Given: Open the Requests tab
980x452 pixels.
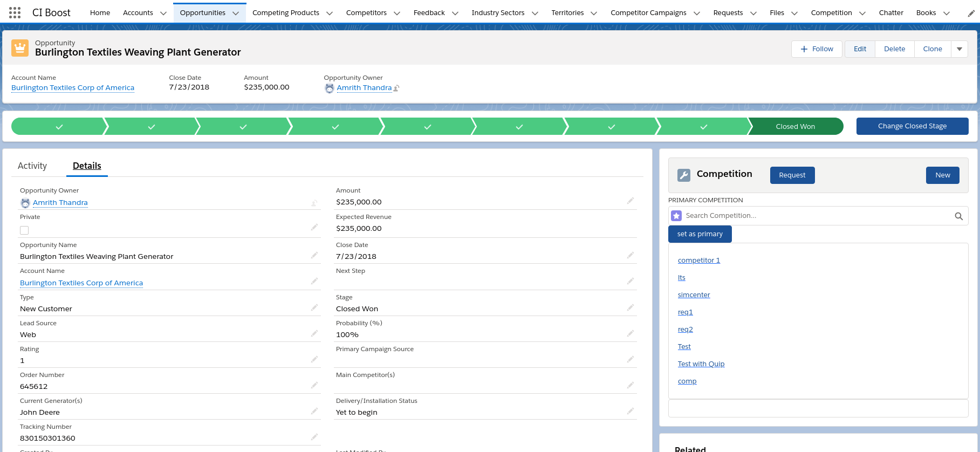Looking at the screenshot, I should [728, 13].
